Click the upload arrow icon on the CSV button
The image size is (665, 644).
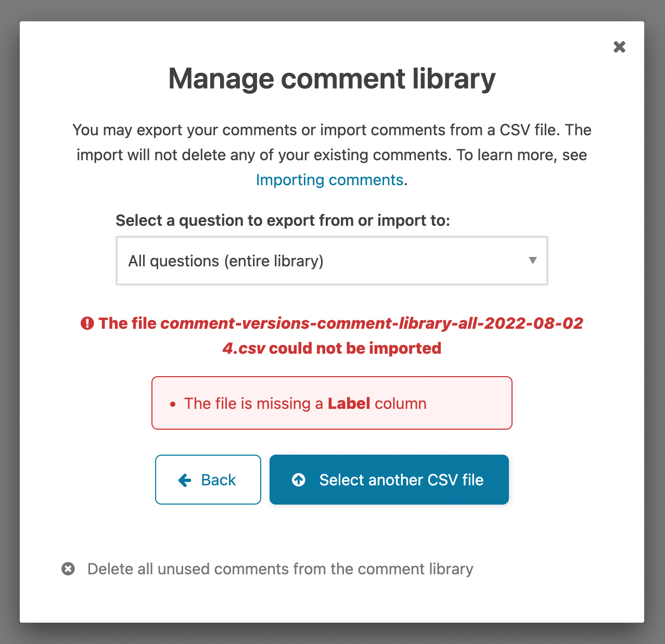point(298,480)
